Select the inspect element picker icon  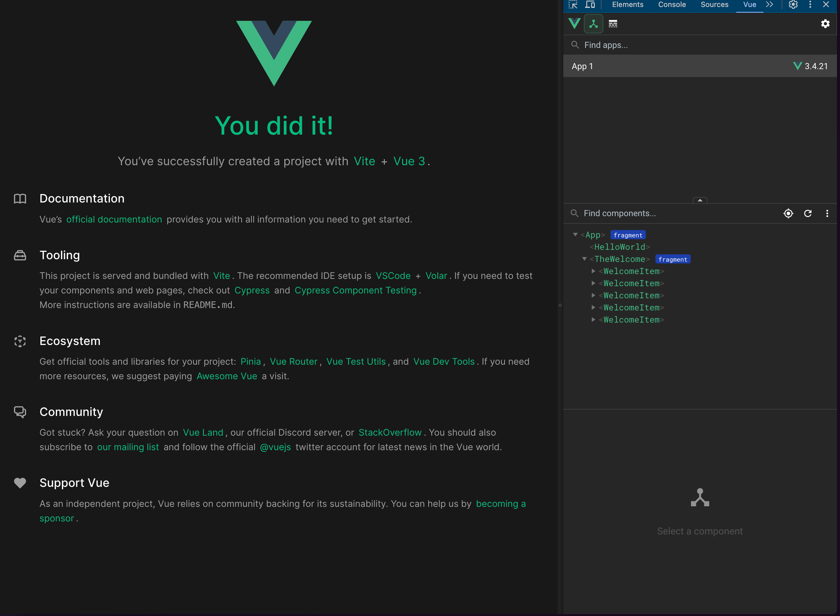point(573,5)
